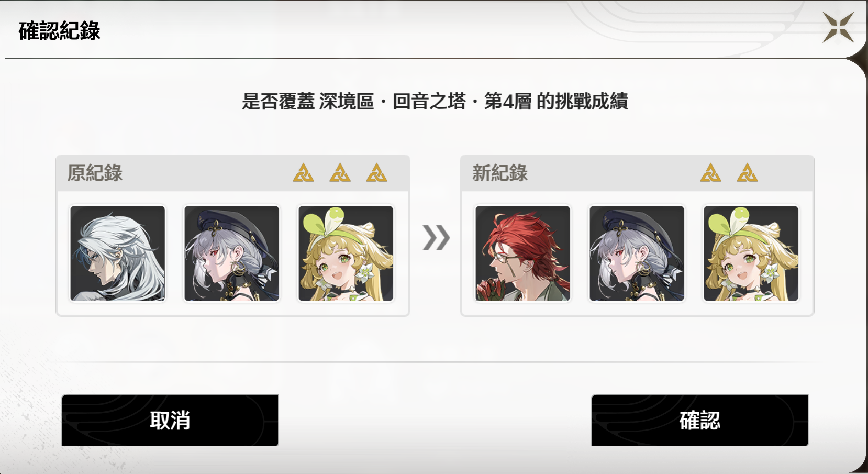Click second gold crest icon in 原紀錄

(340, 173)
